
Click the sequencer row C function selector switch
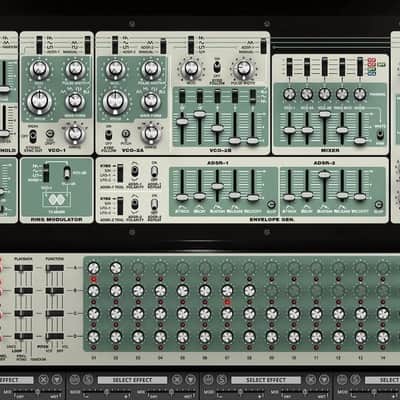(x=55, y=313)
